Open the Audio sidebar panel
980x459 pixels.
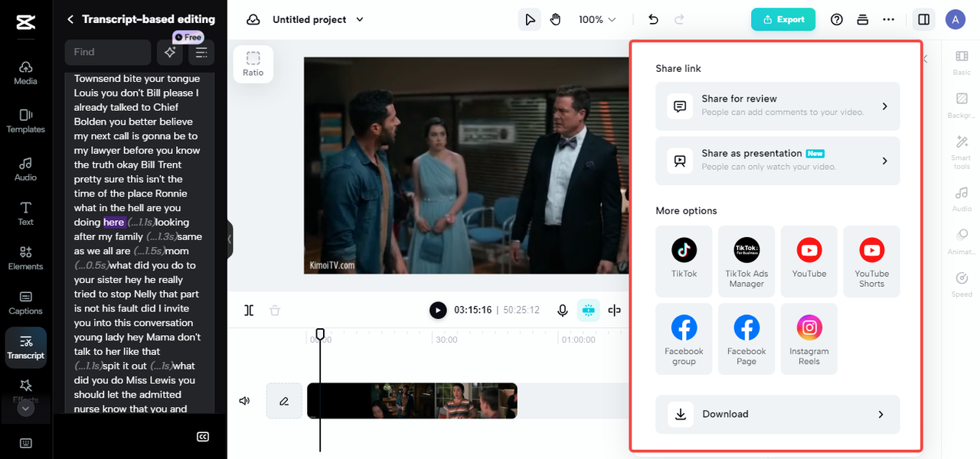pos(25,169)
